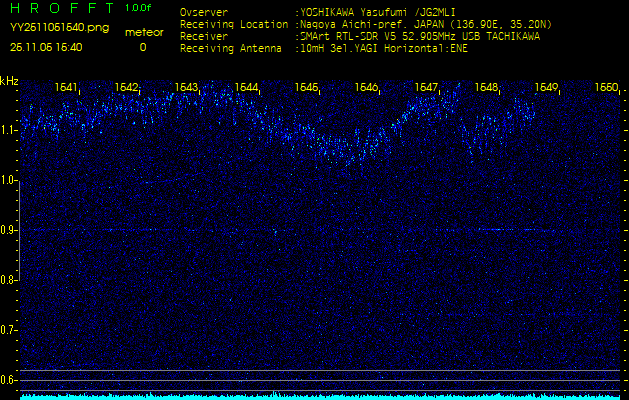
Task: Select the 1650 time marker
Action: click(606, 88)
